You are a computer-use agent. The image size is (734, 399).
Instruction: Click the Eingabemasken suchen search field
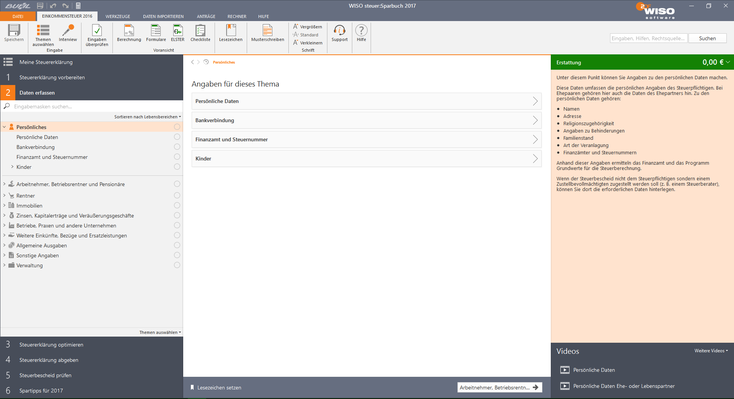[92, 106]
